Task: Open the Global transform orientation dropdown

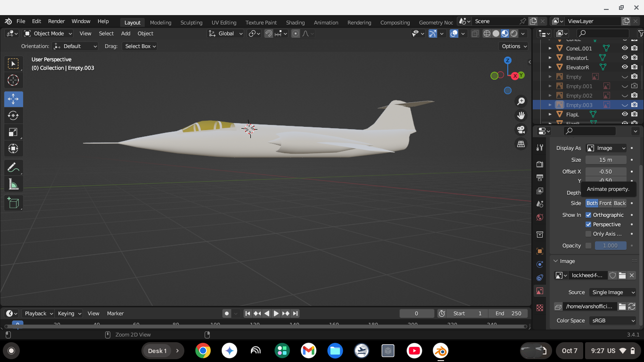Action: pyautogui.click(x=226, y=33)
